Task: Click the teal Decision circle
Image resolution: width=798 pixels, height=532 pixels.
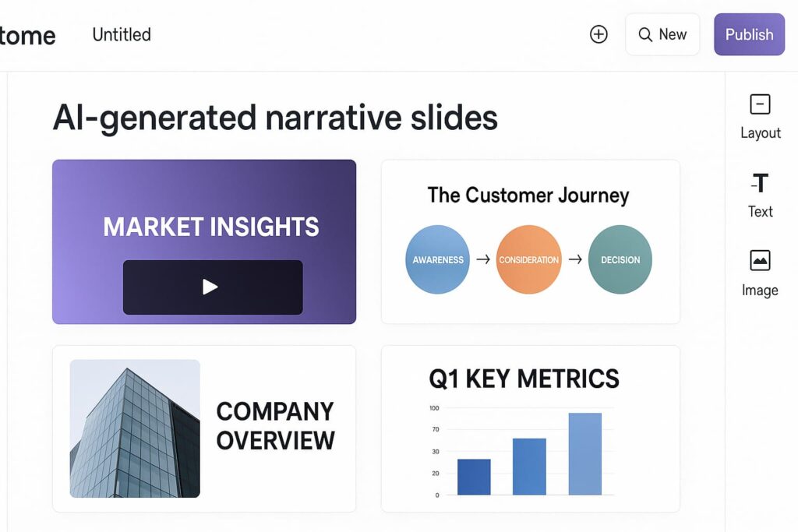Action: click(620, 259)
